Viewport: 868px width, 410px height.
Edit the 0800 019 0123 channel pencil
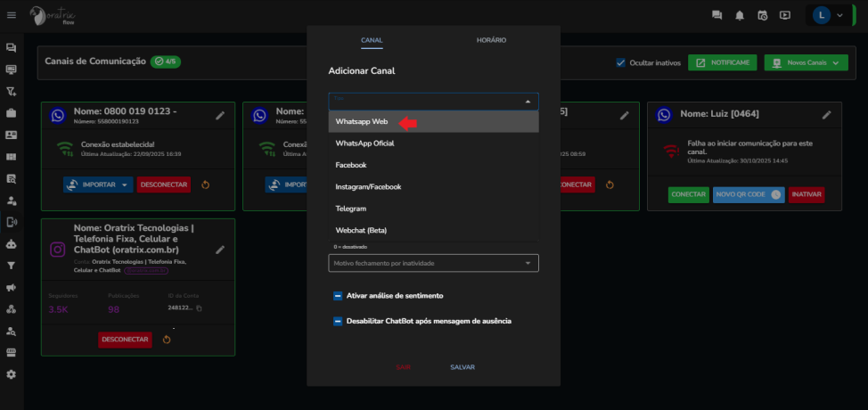[220, 115]
